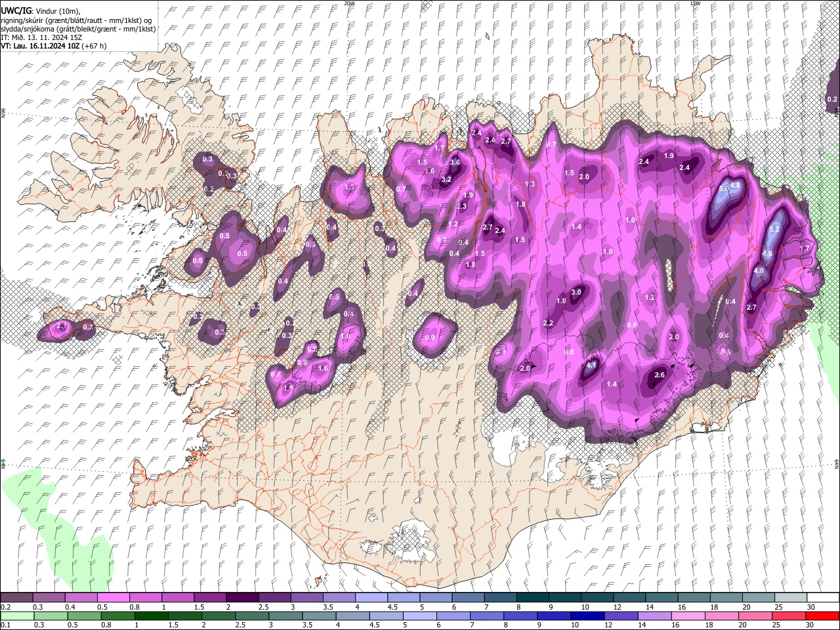Click the 4.0 value on the east coast
This screenshot has width=840, height=630.
coord(759,270)
